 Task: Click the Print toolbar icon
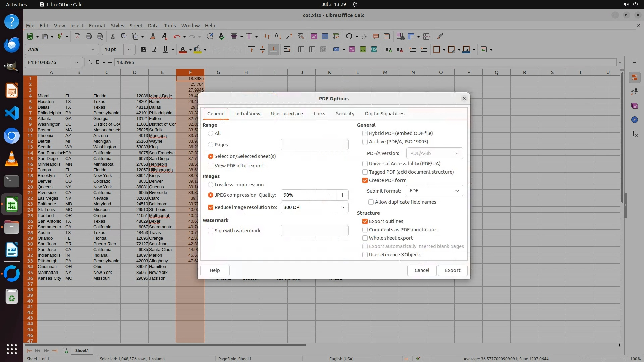(89, 36)
